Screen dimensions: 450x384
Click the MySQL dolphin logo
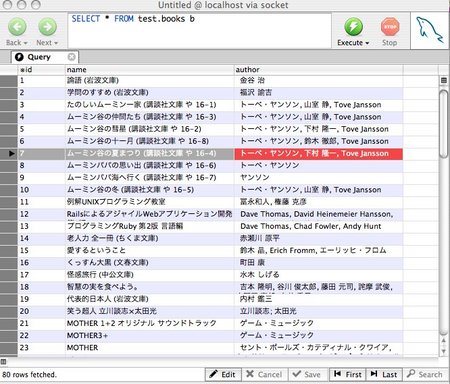click(429, 30)
